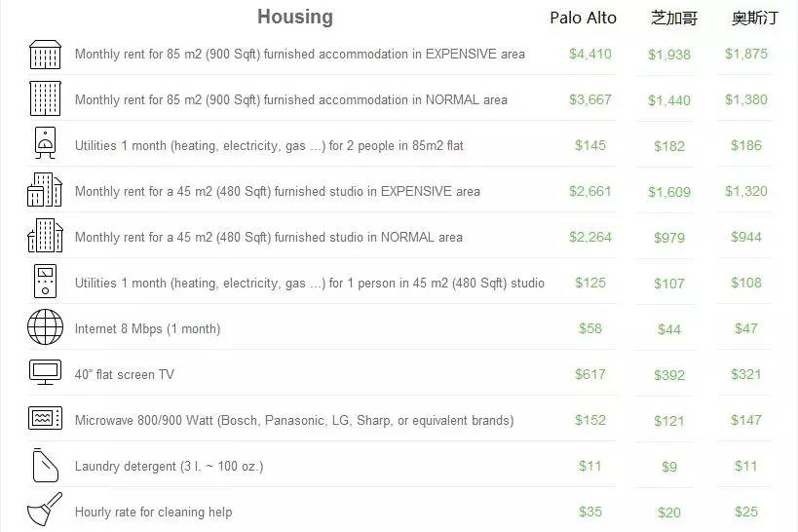The image size is (798, 532).
Task: Click the $392 TV price for 芝加哥
Action: [x=669, y=375]
